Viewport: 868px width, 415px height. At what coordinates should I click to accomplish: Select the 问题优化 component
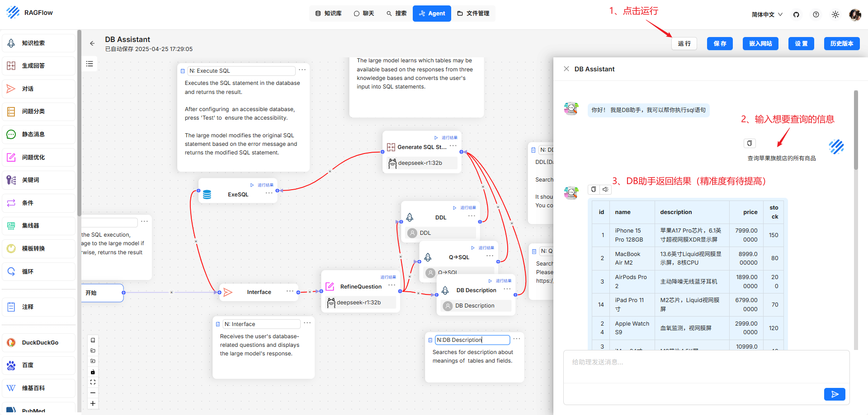click(38, 157)
